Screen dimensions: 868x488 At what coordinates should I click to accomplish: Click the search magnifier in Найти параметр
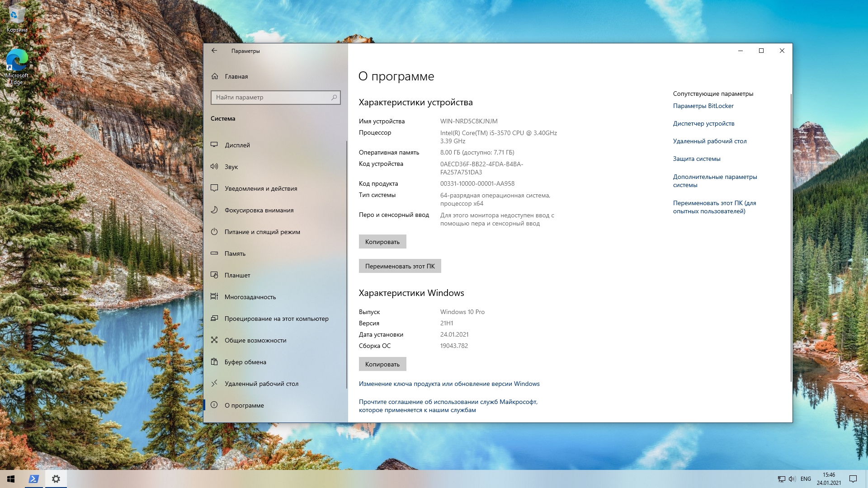(x=334, y=97)
